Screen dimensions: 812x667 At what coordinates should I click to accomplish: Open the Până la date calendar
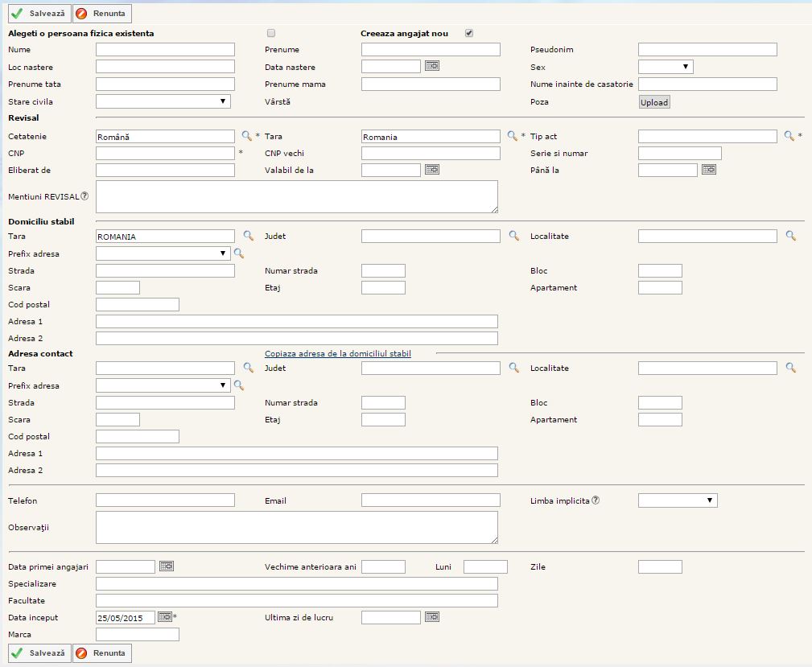click(x=709, y=170)
